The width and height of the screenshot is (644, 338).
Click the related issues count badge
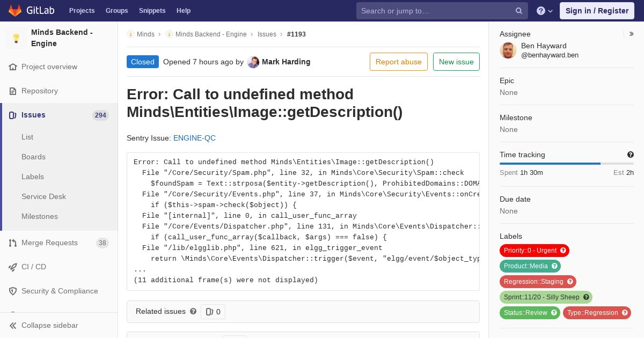(x=213, y=312)
